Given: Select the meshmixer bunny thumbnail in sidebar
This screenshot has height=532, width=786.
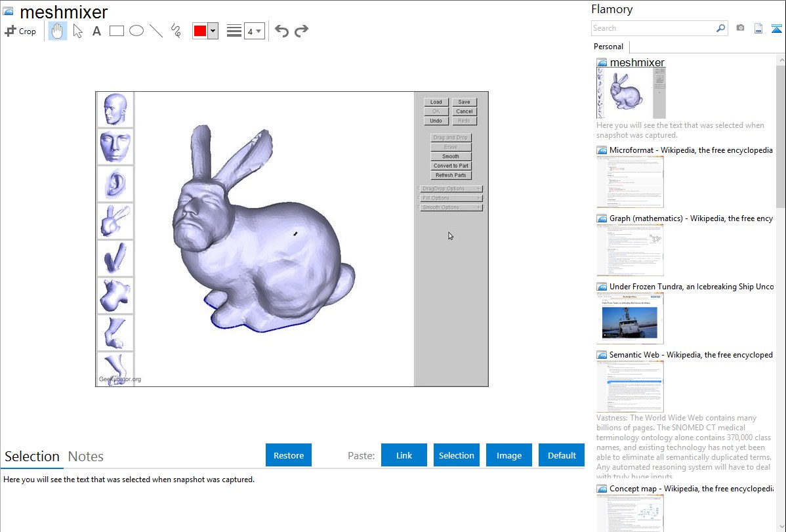Looking at the screenshot, I should pyautogui.click(x=631, y=93).
